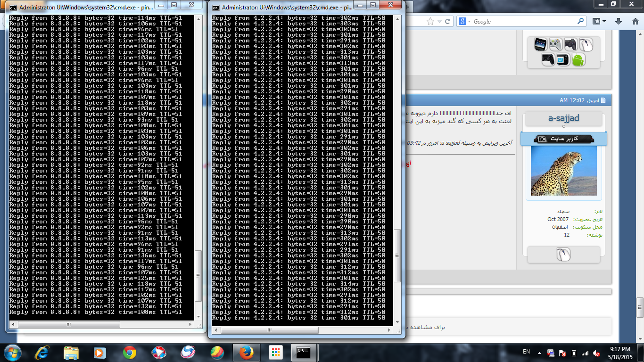
Task: Click the a-sajjad editor name link
Action: pos(450,143)
